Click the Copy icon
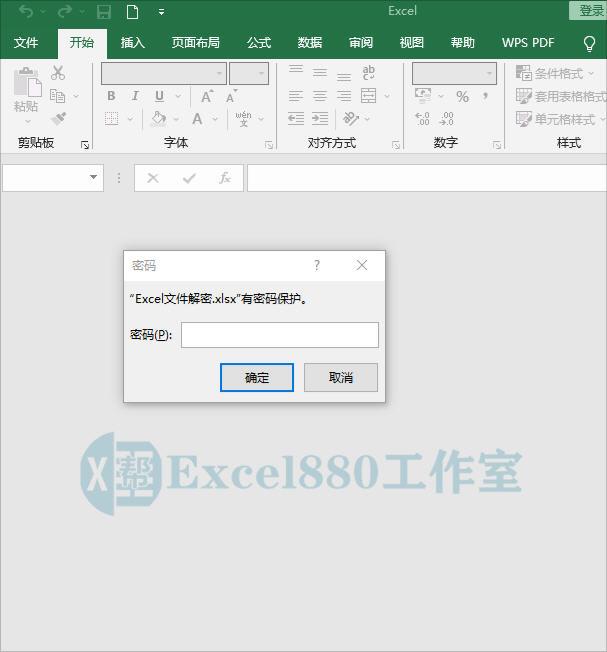 click(x=57, y=96)
